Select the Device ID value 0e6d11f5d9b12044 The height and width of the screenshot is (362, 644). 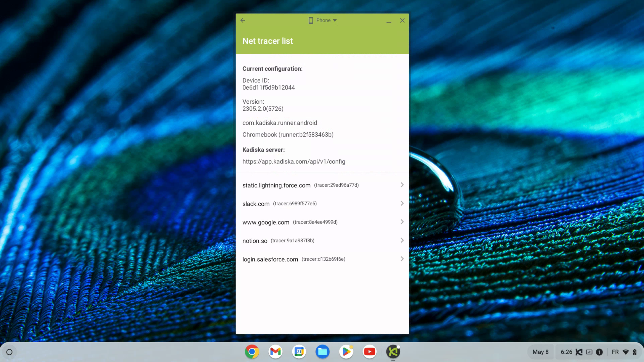click(x=268, y=88)
